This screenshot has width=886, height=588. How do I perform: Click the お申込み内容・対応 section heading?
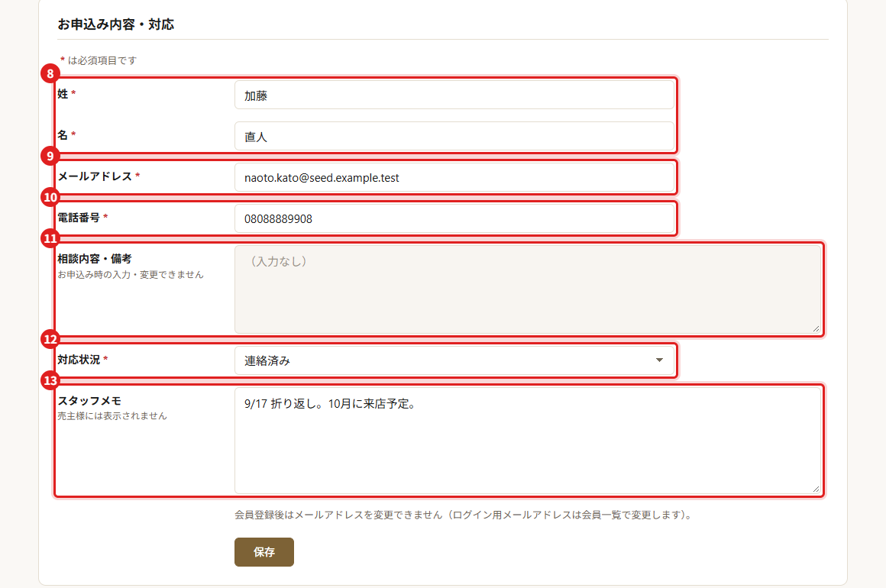pyautogui.click(x=116, y=24)
